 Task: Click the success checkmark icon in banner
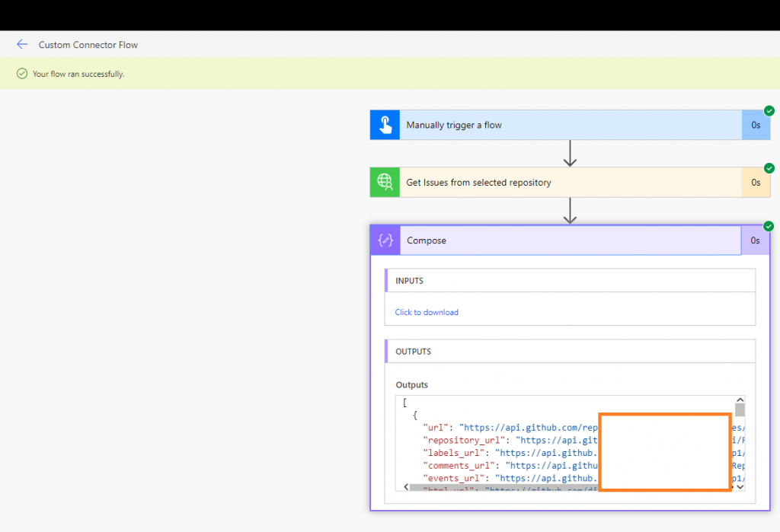(22, 74)
